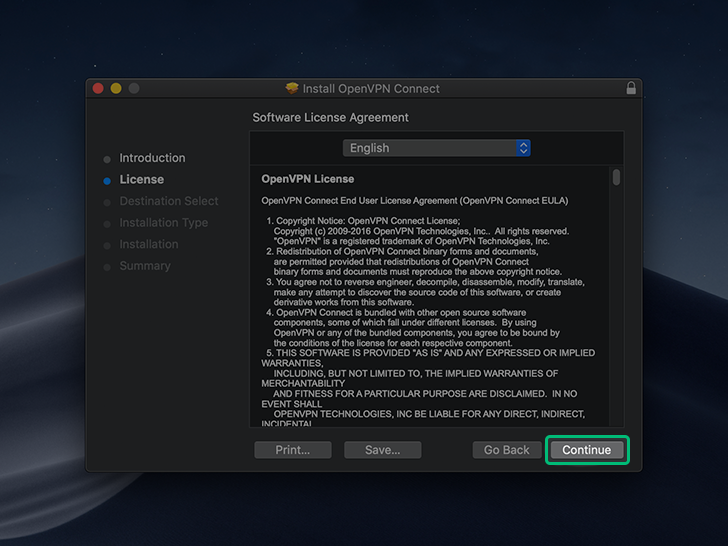
Task: Click the Software License Agreement heading
Action: pos(331,117)
